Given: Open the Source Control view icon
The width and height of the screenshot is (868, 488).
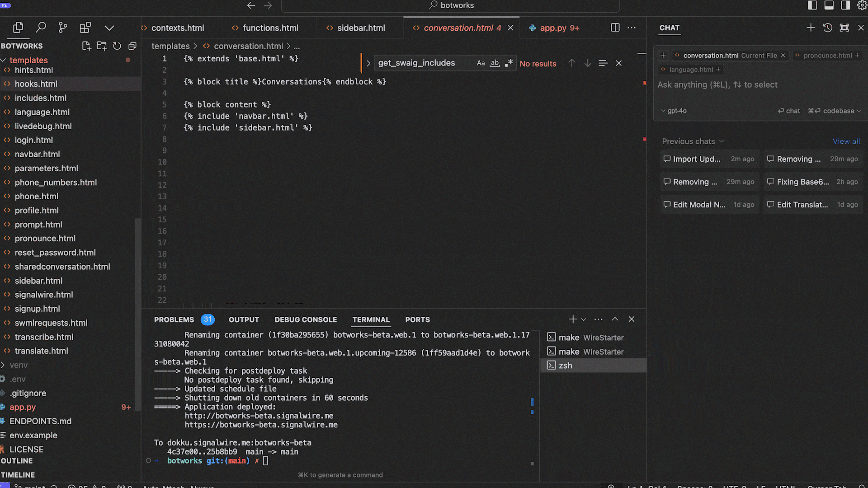Looking at the screenshot, I should click(x=63, y=28).
